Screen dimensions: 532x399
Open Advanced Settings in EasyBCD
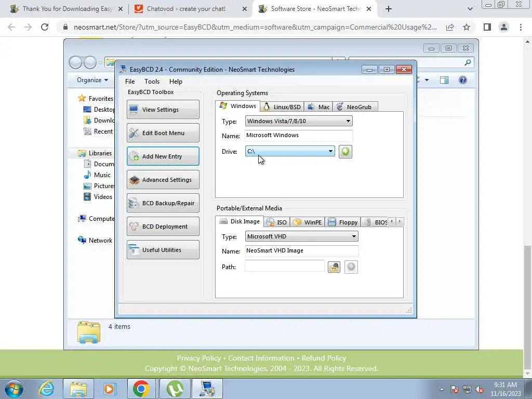pyautogui.click(x=163, y=179)
